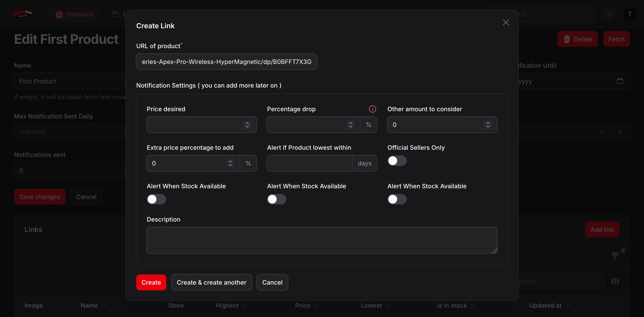
Task: Click the red Create button
Action: (151, 282)
